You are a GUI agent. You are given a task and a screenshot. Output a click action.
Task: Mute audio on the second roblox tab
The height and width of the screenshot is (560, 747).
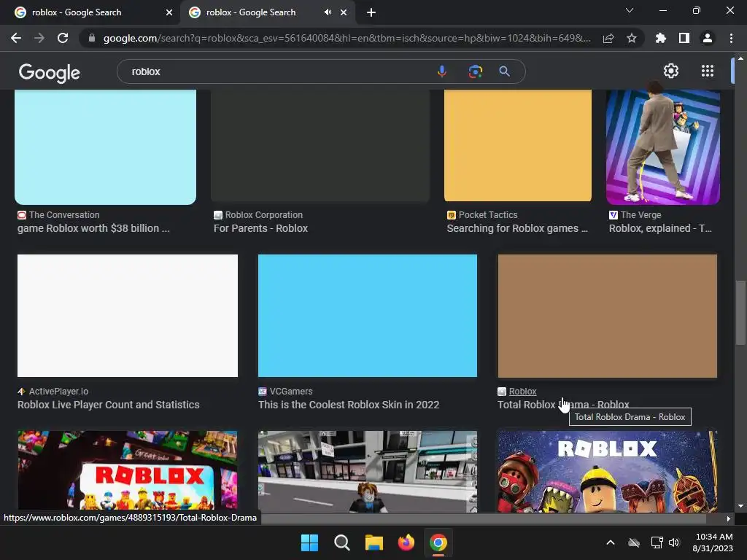328,12
